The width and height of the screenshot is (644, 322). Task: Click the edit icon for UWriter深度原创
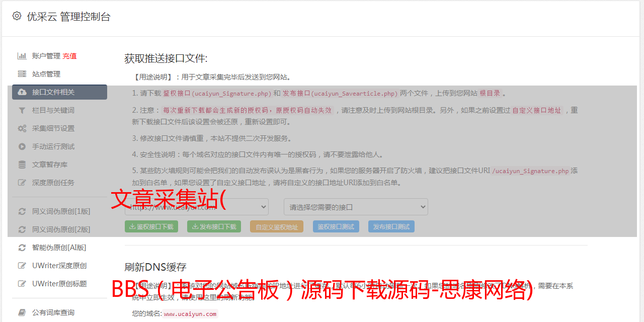pos(22,266)
